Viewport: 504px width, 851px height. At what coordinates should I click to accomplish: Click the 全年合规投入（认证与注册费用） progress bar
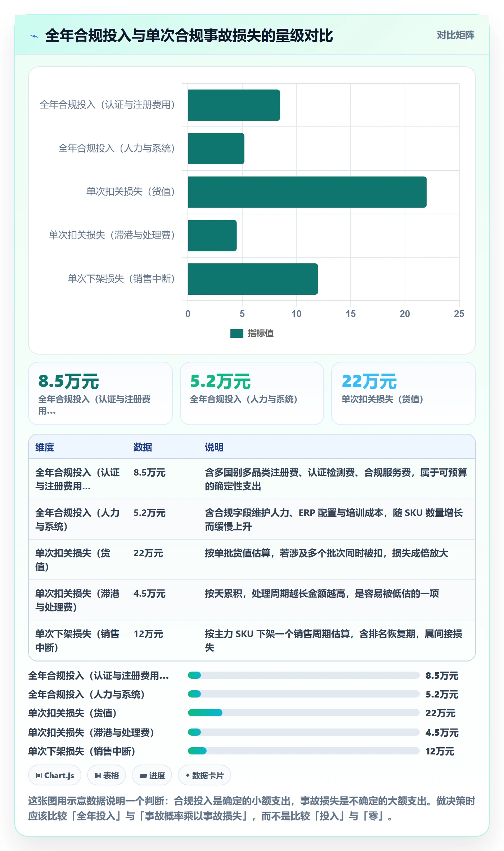(x=303, y=675)
